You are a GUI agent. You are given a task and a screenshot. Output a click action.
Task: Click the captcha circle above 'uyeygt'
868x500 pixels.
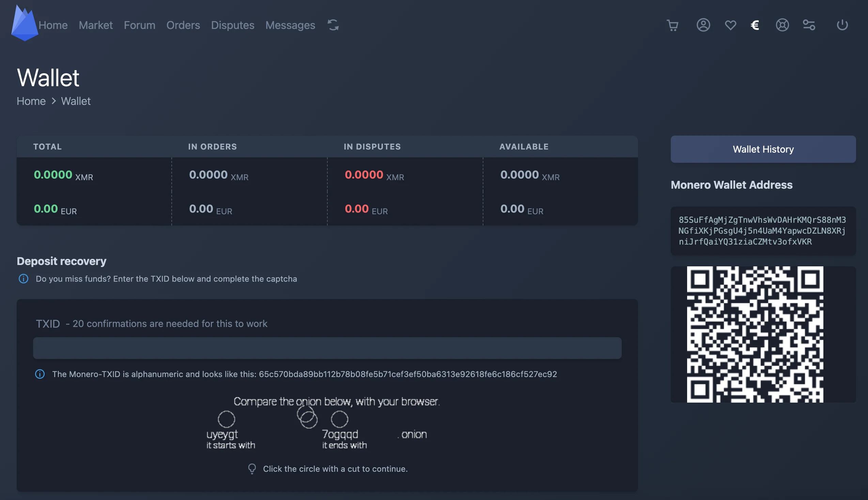click(226, 419)
